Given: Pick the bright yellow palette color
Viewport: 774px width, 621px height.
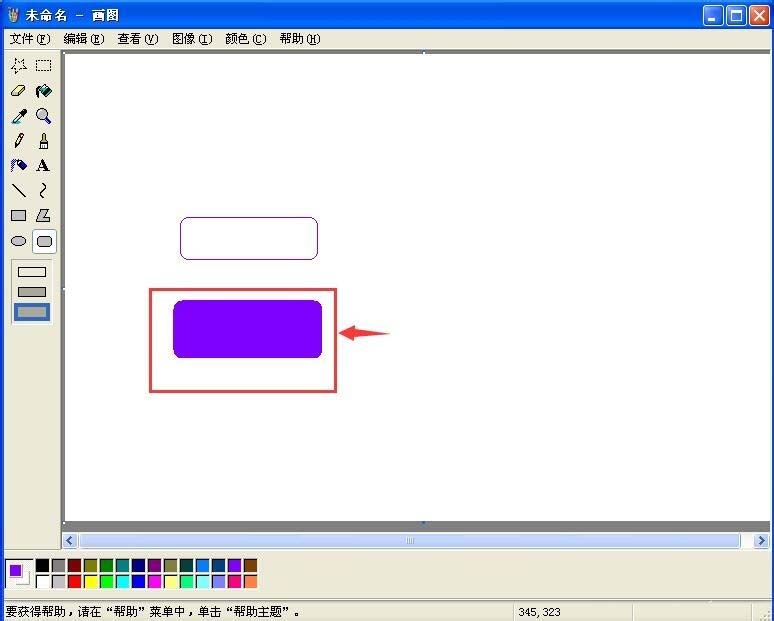Looking at the screenshot, I should 91,582.
